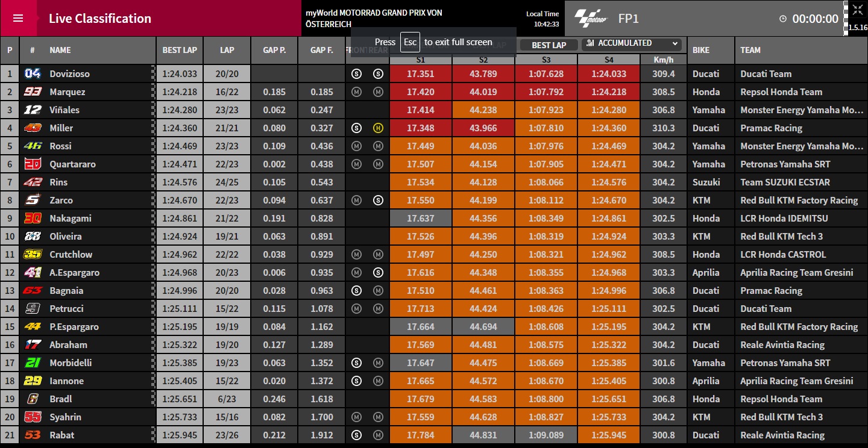Click Nakagami's grey S1 time cell
The image size is (868, 448).
(x=421, y=218)
